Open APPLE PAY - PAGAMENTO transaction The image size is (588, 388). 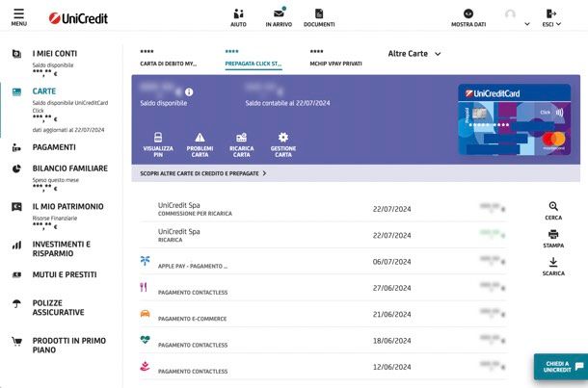(x=323, y=262)
